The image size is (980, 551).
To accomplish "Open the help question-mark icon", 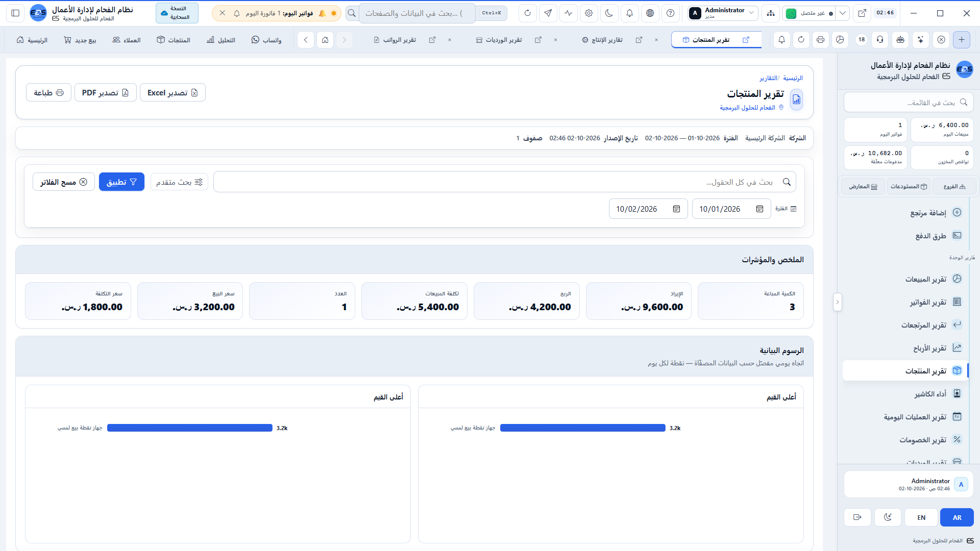I will click(x=671, y=13).
